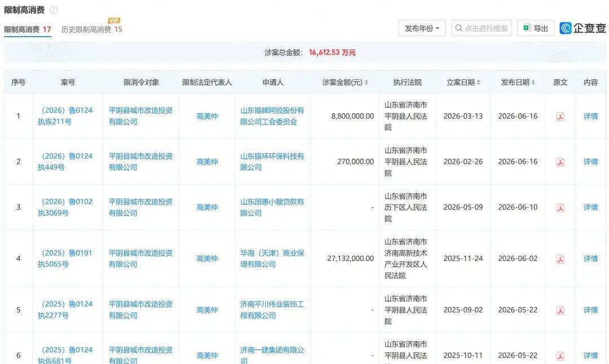Open applicant 济南平川伟业装饰工程有限公司
Viewport: 609px width, 364px height.
click(x=272, y=310)
